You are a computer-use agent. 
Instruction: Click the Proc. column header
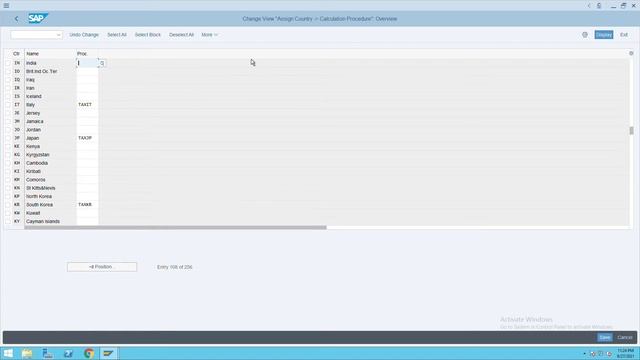pos(82,53)
